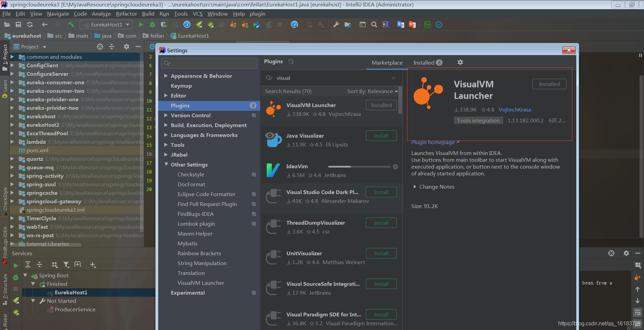The image size is (644, 330).
Task: Install the Java Visualizer plugin
Action: tap(381, 136)
